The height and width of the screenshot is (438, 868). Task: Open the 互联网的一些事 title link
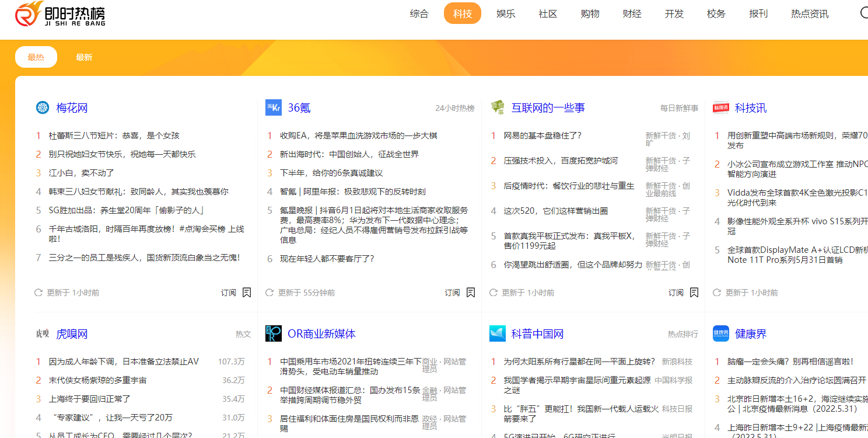(x=548, y=108)
